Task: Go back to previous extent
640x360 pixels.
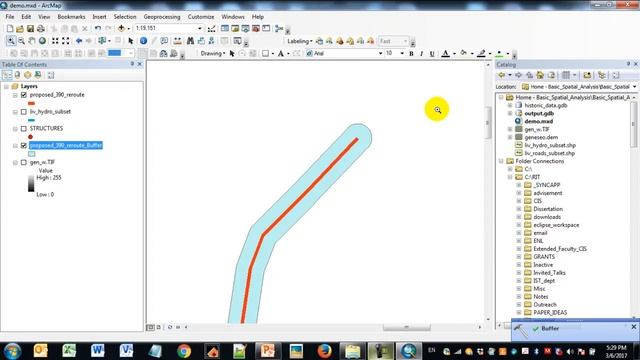Action: (x=79, y=41)
